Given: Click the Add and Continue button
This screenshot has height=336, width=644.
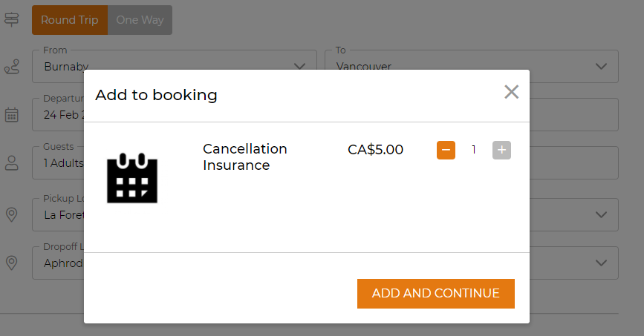Looking at the screenshot, I should click(436, 293).
